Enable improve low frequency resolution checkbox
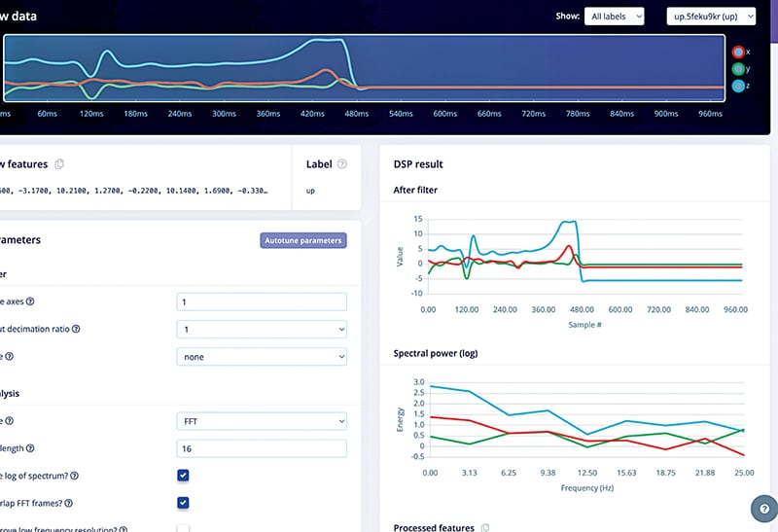The width and height of the screenshot is (778, 532). click(x=183, y=529)
